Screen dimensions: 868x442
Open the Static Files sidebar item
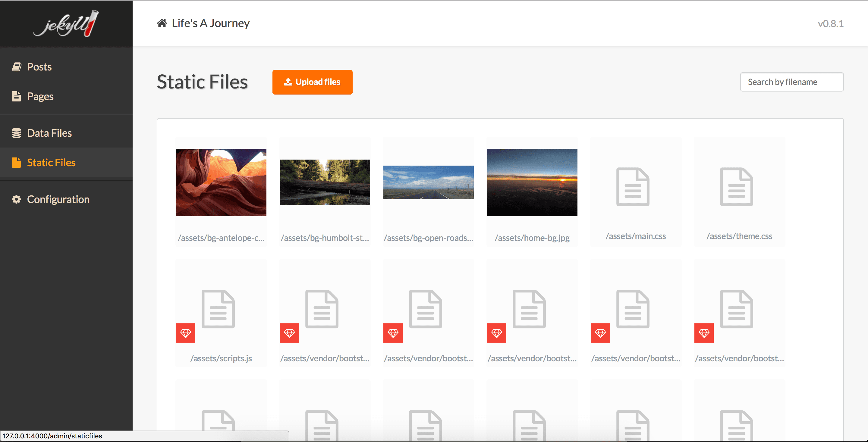(x=51, y=163)
